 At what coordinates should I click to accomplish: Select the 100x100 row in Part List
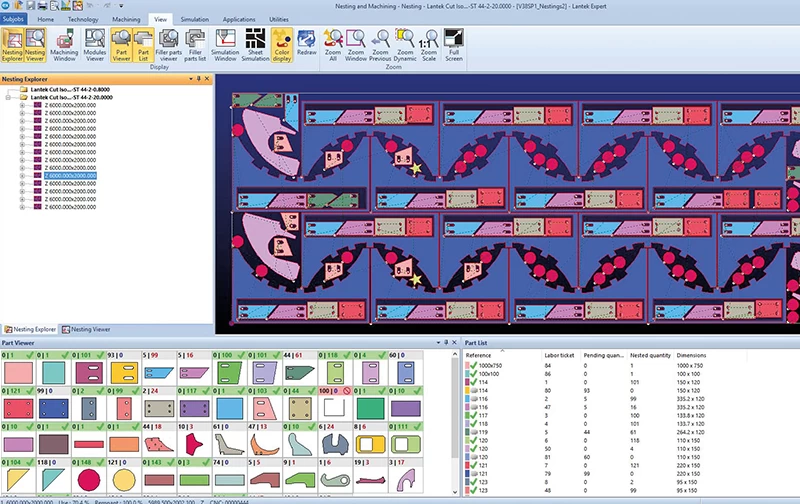pyautogui.click(x=605, y=374)
